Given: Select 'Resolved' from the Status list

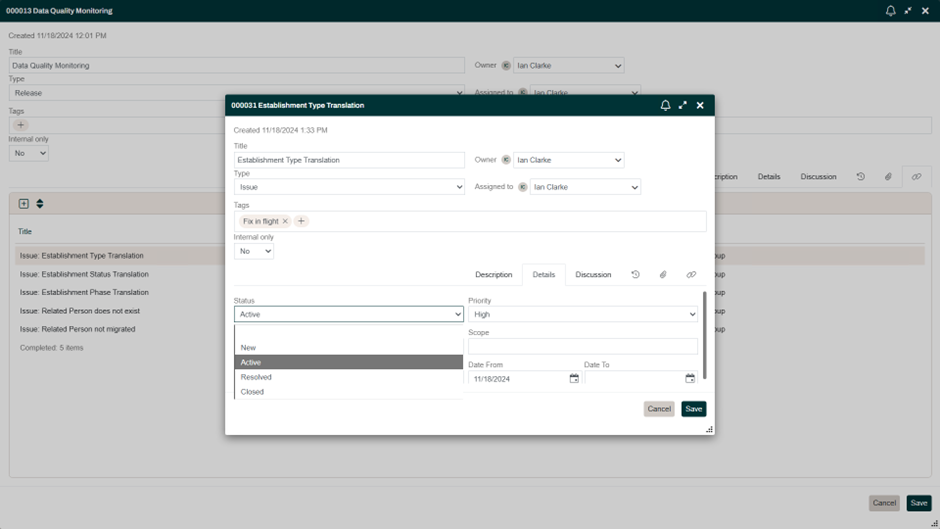Looking at the screenshot, I should (x=256, y=377).
